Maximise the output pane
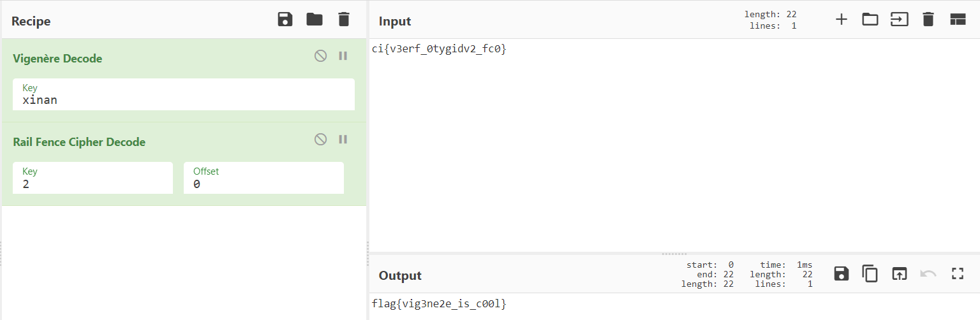980x320 pixels. (957, 274)
